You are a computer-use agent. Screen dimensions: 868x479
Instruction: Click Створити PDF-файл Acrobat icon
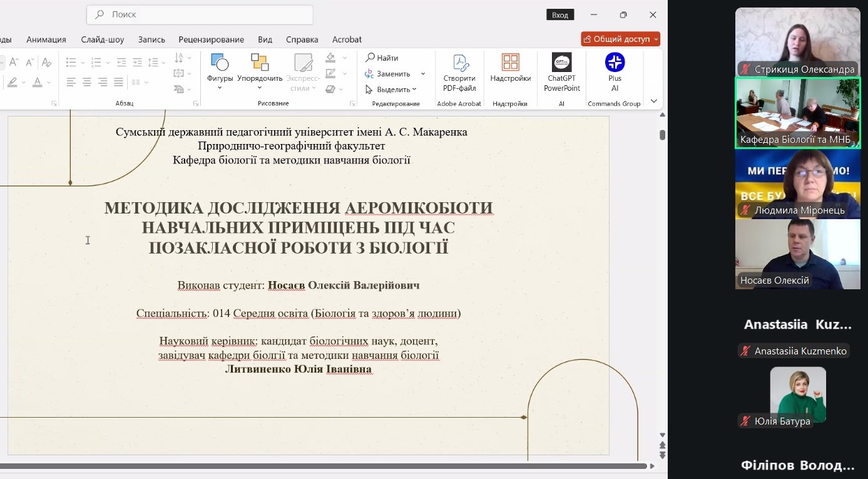pos(459,63)
